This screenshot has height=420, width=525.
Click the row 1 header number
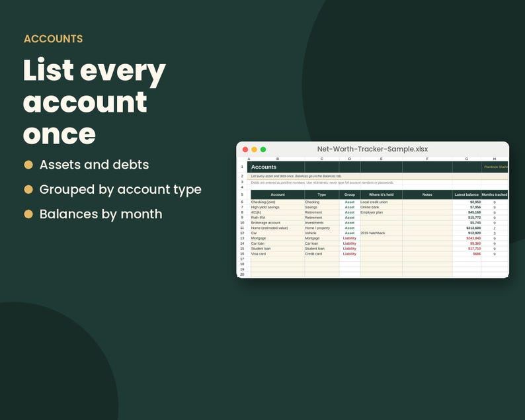point(242,167)
